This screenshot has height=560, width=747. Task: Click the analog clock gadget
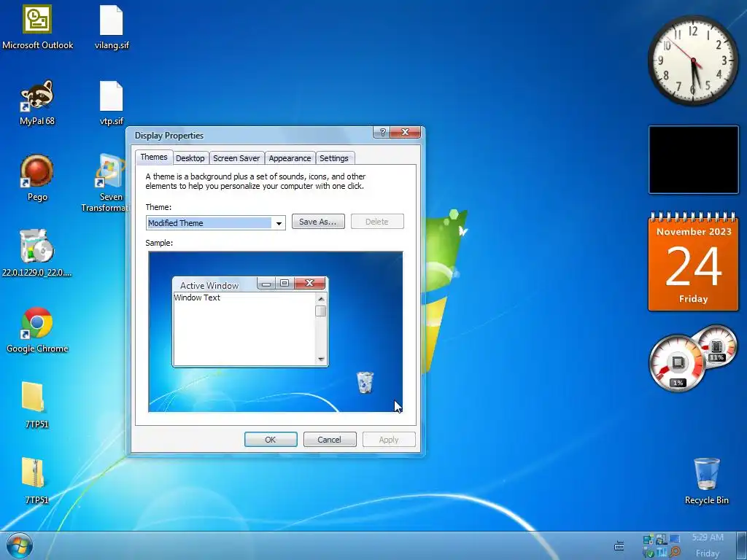[693, 60]
